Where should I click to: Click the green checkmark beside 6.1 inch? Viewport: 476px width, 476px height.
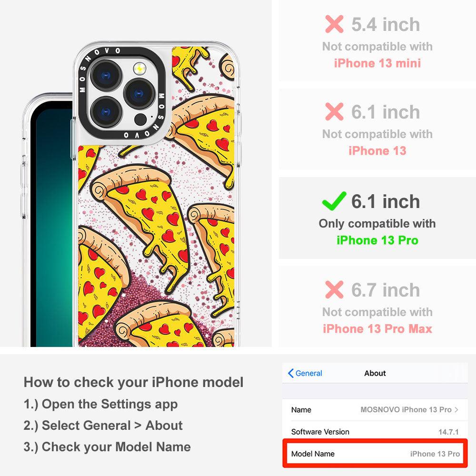(x=334, y=201)
